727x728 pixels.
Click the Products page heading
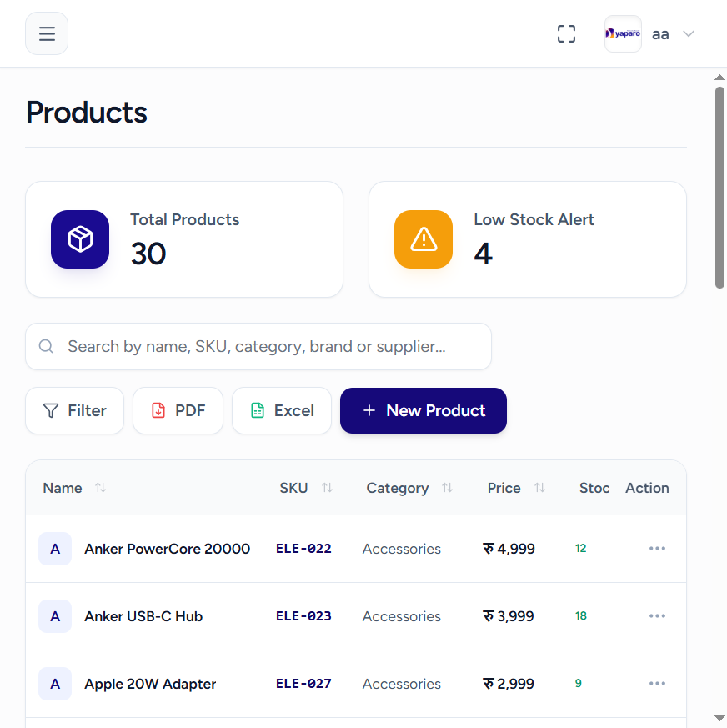87,113
